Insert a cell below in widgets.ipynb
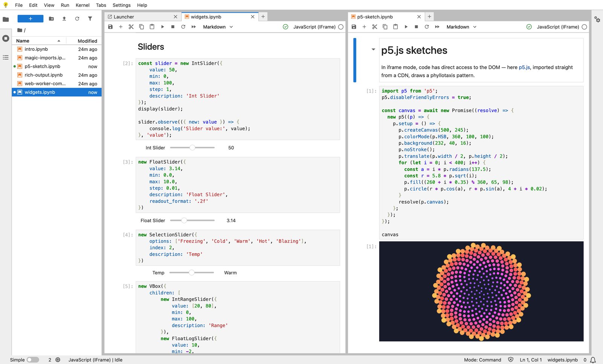Image resolution: width=603 pixels, height=364 pixels. coord(121,27)
